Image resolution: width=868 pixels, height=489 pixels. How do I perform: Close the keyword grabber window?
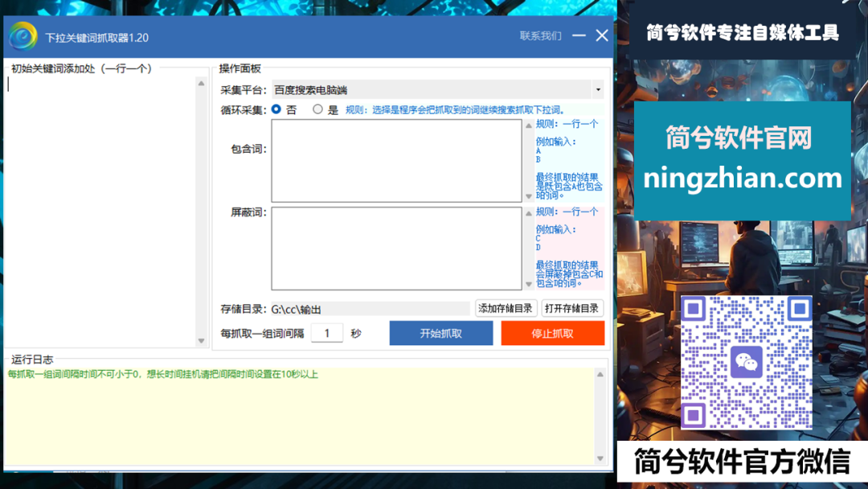point(602,36)
